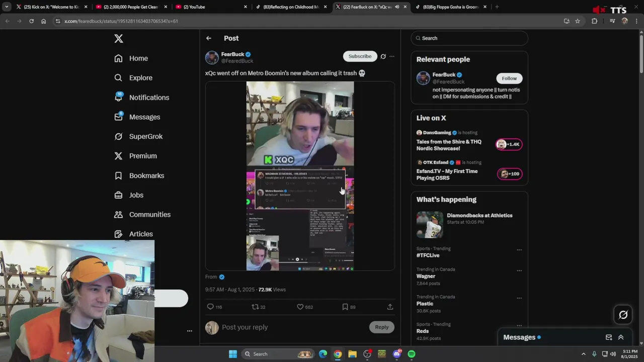
Task: Click the Articles icon in sidebar
Action: [118, 234]
